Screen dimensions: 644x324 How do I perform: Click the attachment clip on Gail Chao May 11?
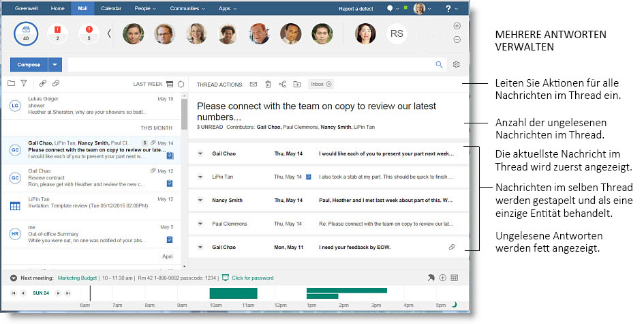452,247
